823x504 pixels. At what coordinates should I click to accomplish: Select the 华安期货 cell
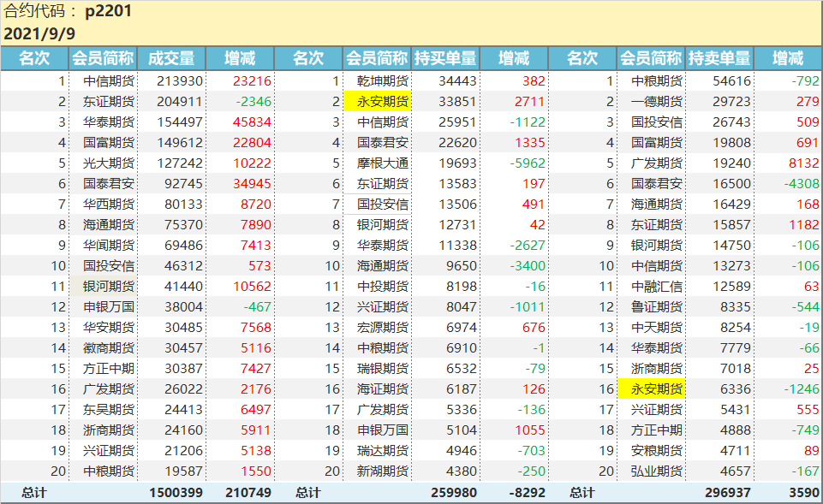[109, 327]
